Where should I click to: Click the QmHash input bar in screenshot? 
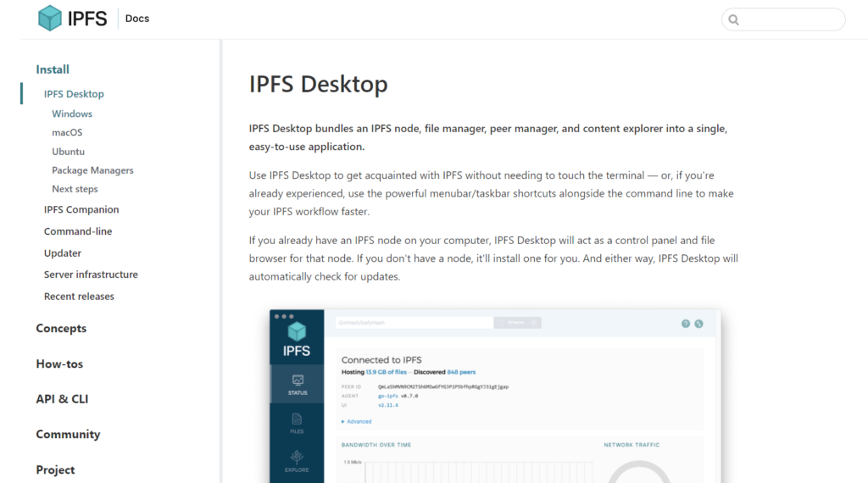point(414,323)
